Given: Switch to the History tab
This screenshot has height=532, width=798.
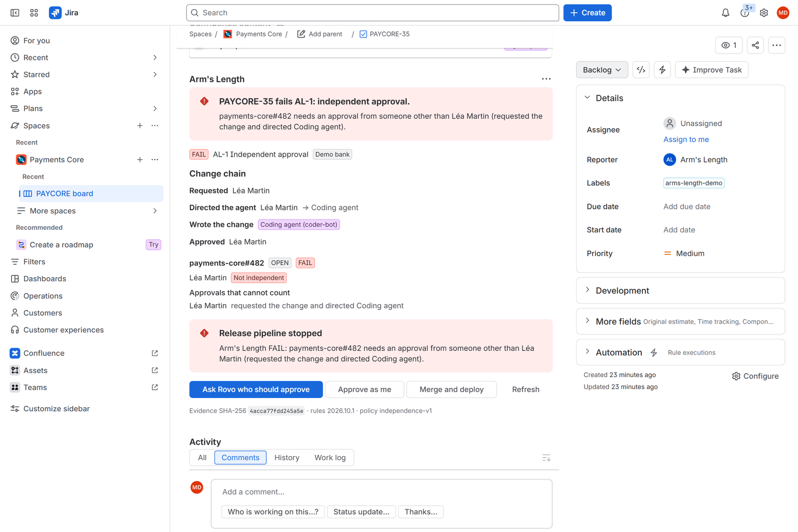Looking at the screenshot, I should pos(287,458).
